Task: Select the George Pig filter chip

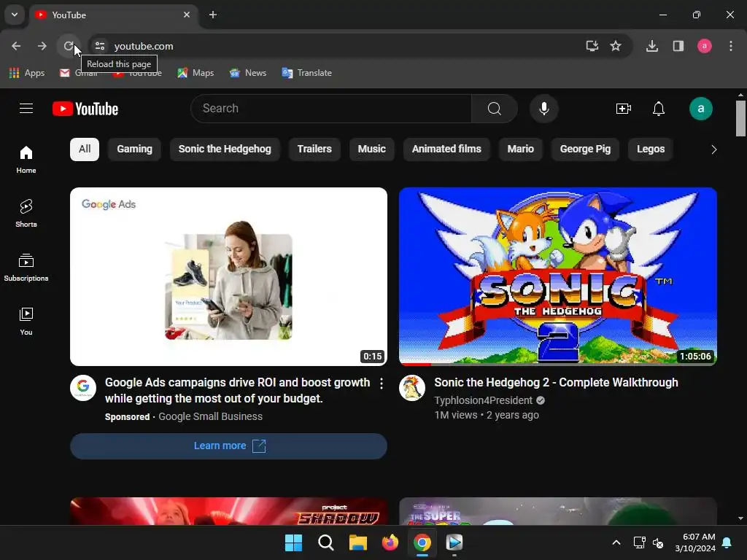Action: (585, 149)
